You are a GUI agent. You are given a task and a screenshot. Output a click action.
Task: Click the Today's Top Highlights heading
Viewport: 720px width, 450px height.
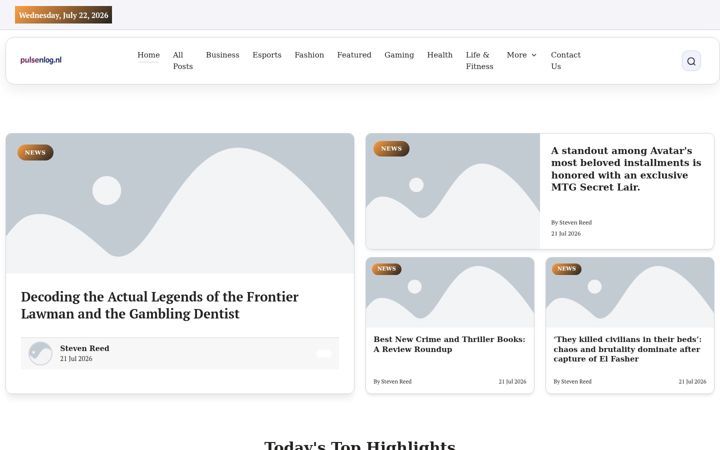(360, 445)
